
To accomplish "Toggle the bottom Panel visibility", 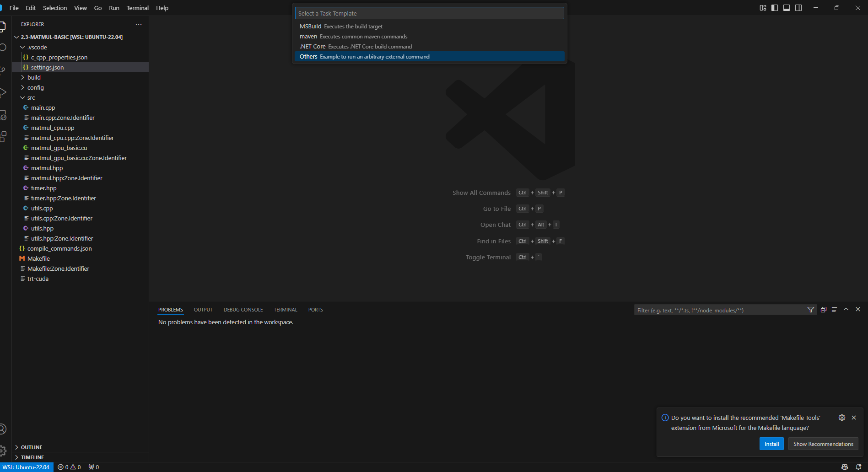I will pyautogui.click(x=787, y=8).
